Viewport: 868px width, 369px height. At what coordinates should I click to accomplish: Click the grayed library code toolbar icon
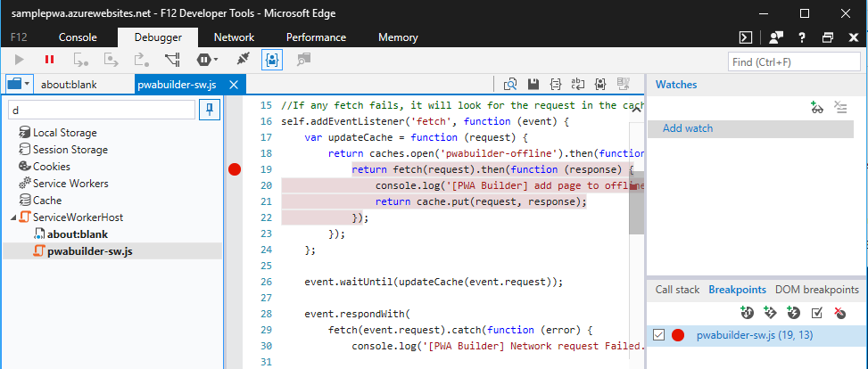(303, 59)
